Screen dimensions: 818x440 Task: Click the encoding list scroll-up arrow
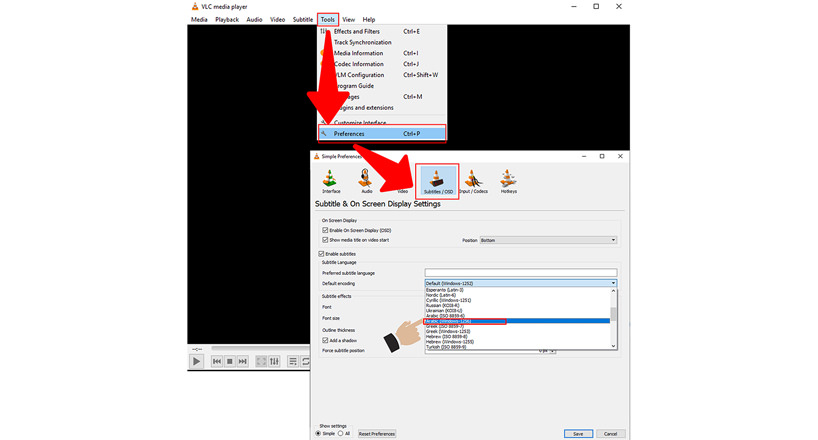click(x=614, y=291)
